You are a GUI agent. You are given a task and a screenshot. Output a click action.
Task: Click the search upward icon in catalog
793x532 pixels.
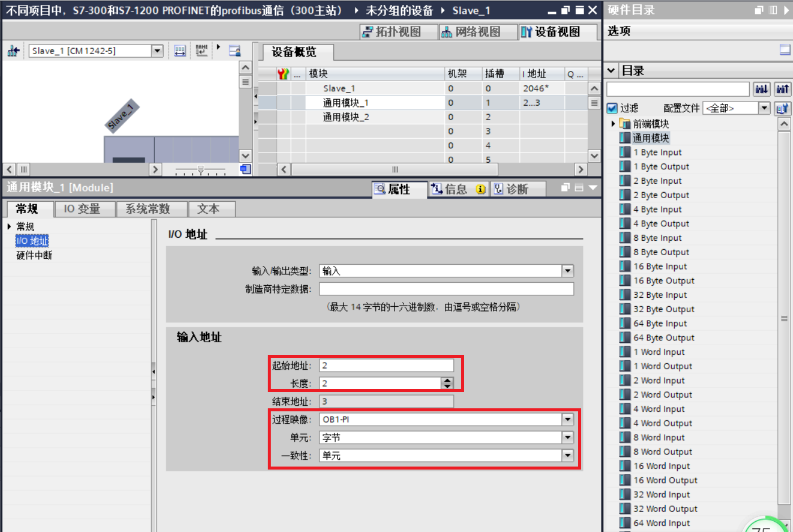[x=782, y=89]
